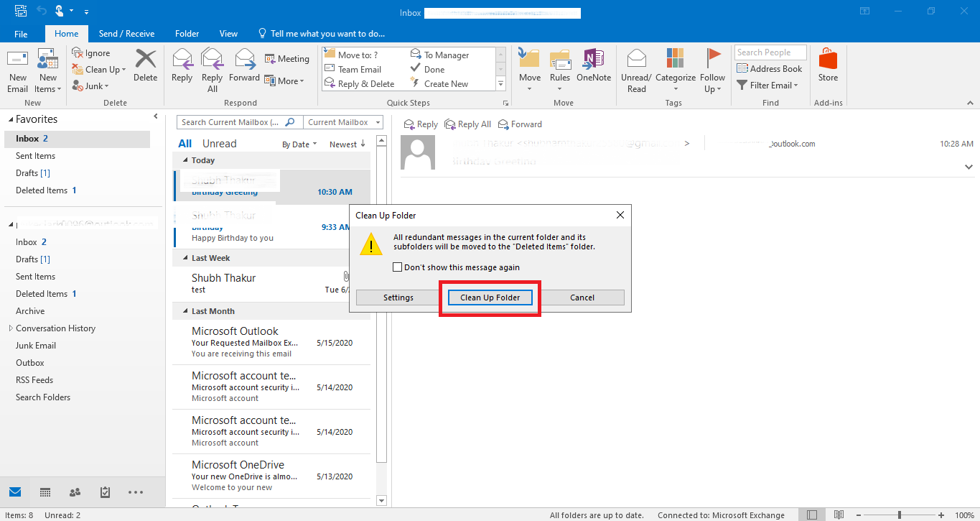Switch to the Send / Receive tab
Image resolution: width=980 pixels, height=521 pixels.
coord(127,34)
